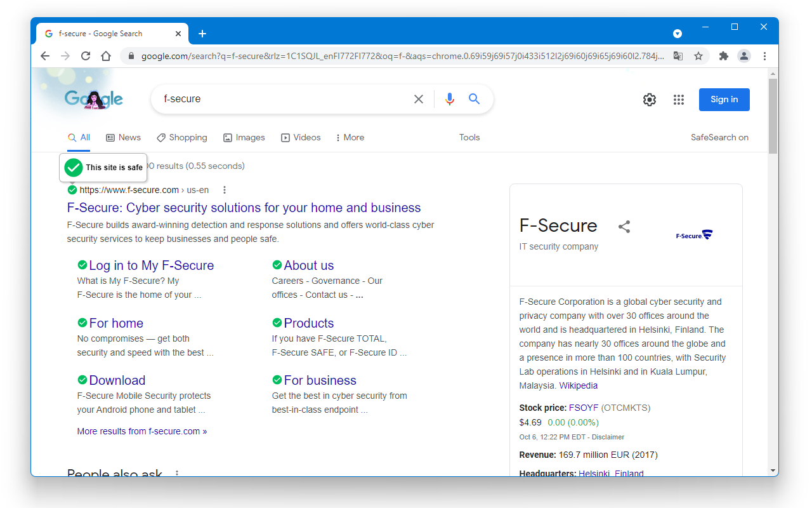The width and height of the screenshot is (812, 508).
Task: Click the translate page icon
Action: pos(678,56)
